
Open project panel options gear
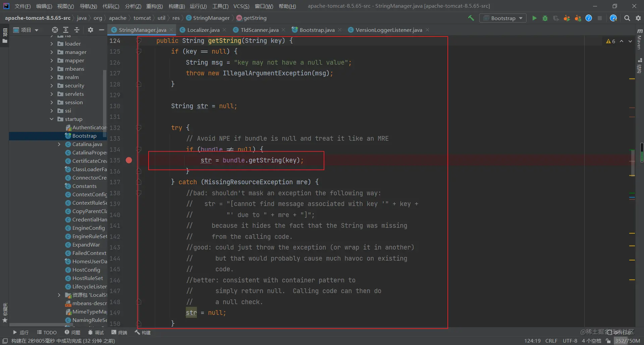point(90,30)
